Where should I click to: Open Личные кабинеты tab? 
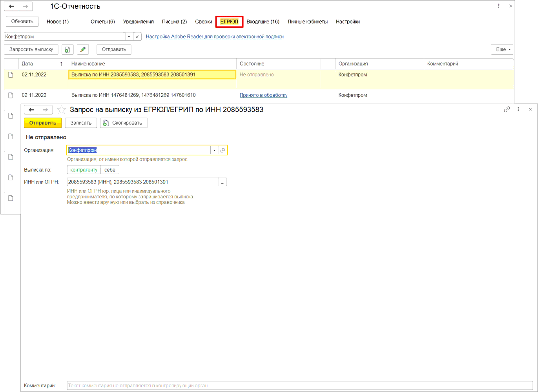pyautogui.click(x=308, y=22)
